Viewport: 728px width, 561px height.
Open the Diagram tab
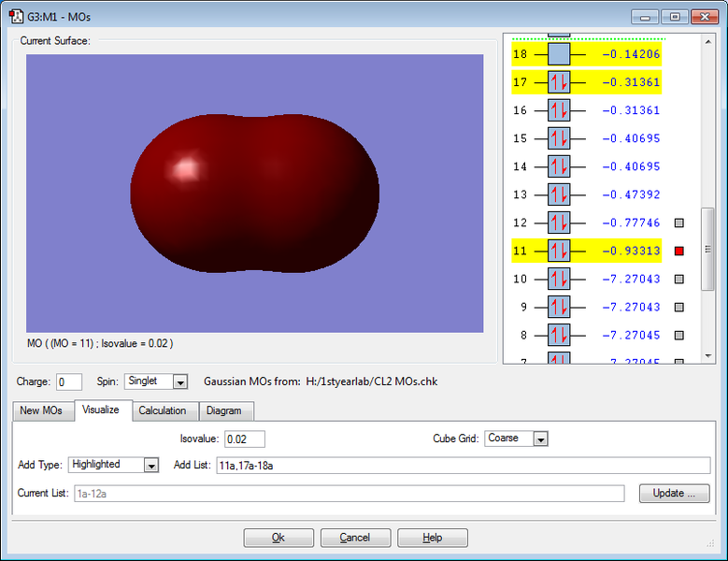[223, 410]
